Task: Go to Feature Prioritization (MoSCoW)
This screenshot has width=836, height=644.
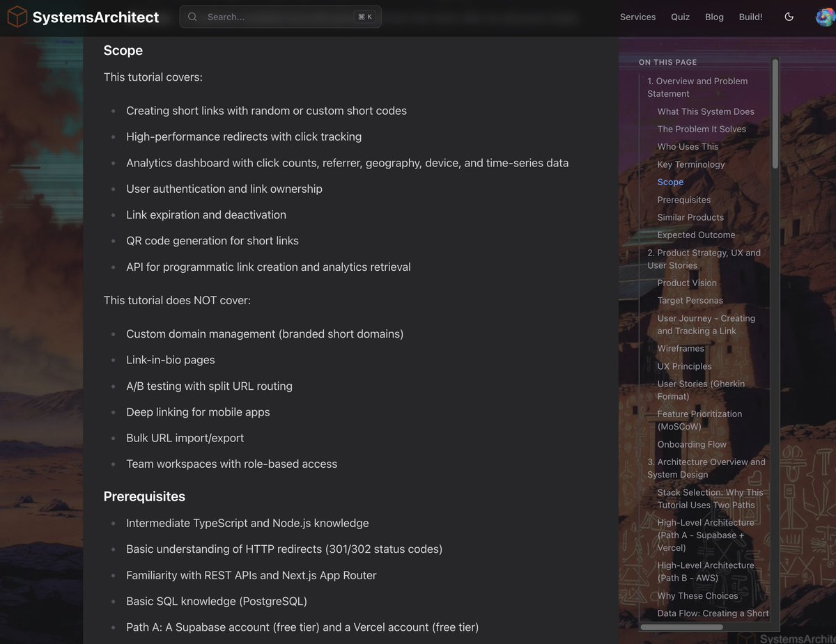Action: pyautogui.click(x=699, y=420)
